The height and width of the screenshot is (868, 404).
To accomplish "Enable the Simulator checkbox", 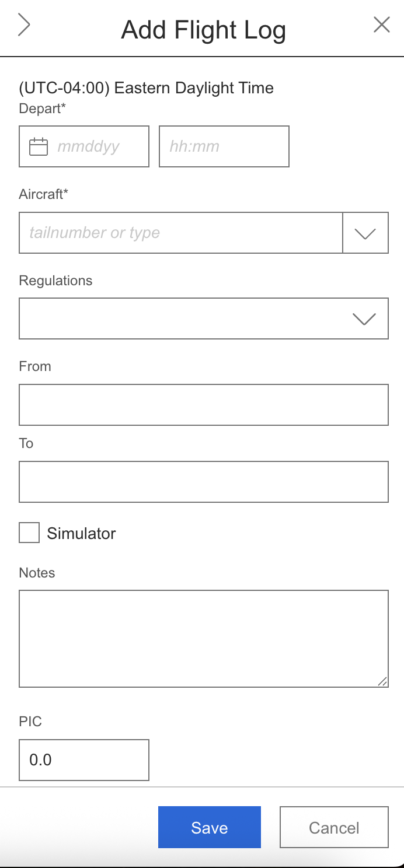I will pyautogui.click(x=29, y=533).
